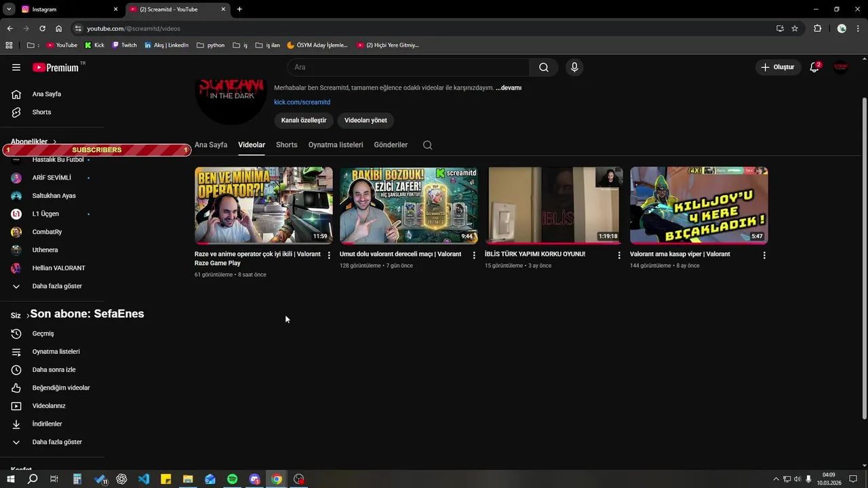868x488 pixels.
Task: Bookmark this page with the star icon
Action: (x=795, y=28)
